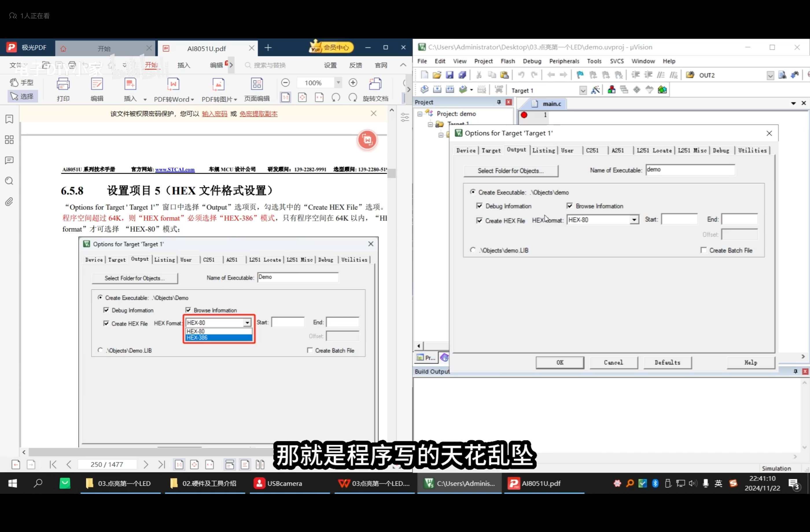
Task: Open the Target 1 selection dropdown
Action: (x=583, y=90)
